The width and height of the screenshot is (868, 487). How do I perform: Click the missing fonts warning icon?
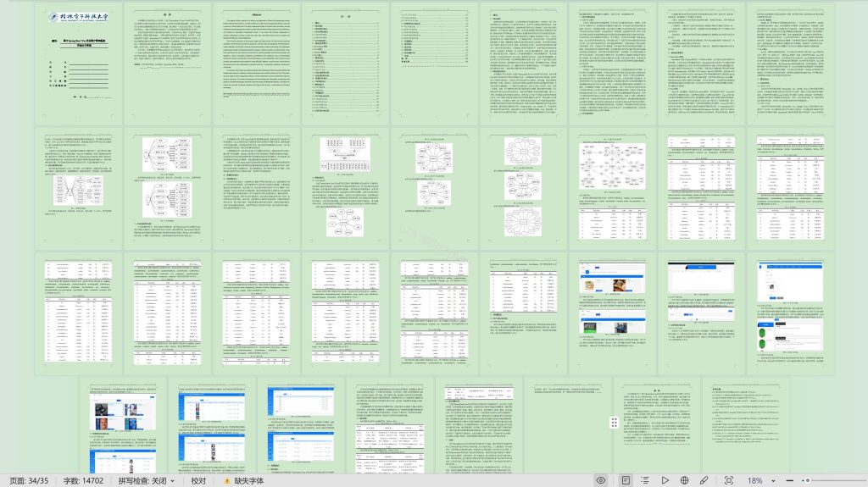tap(226, 481)
